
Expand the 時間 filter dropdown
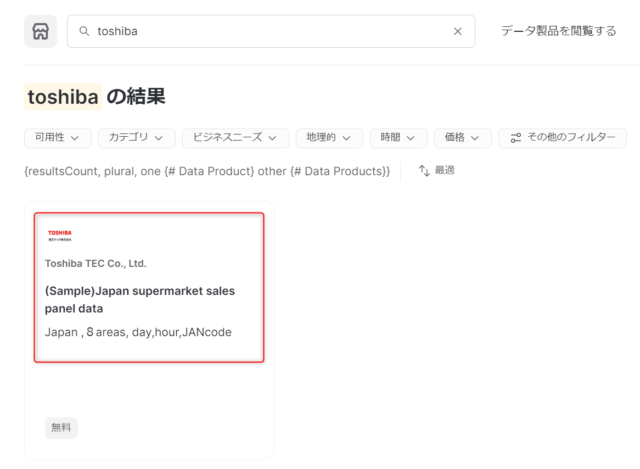pyautogui.click(x=398, y=138)
